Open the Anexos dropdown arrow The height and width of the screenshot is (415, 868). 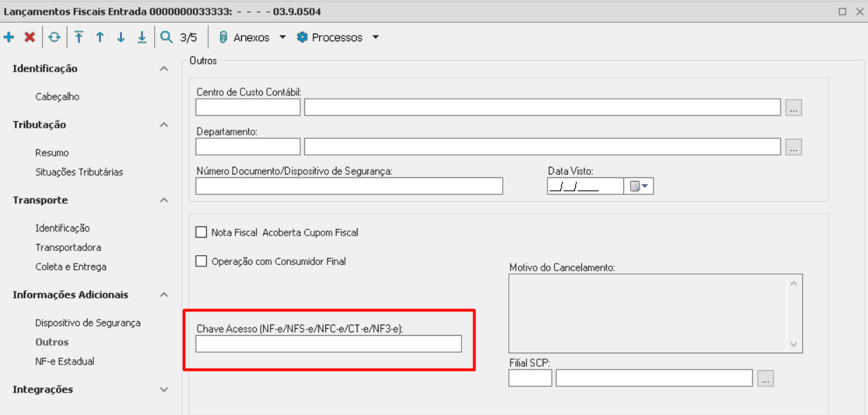coord(283,37)
